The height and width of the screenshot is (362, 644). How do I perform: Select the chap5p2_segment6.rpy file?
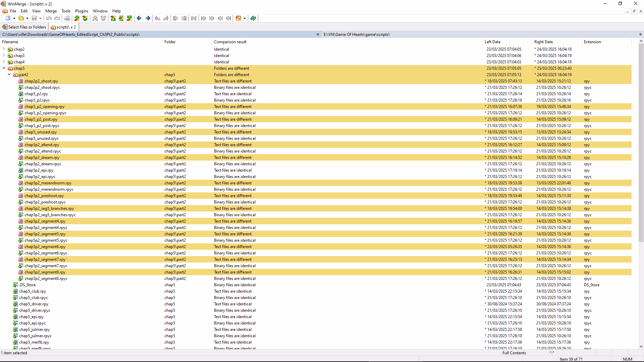coord(45,247)
